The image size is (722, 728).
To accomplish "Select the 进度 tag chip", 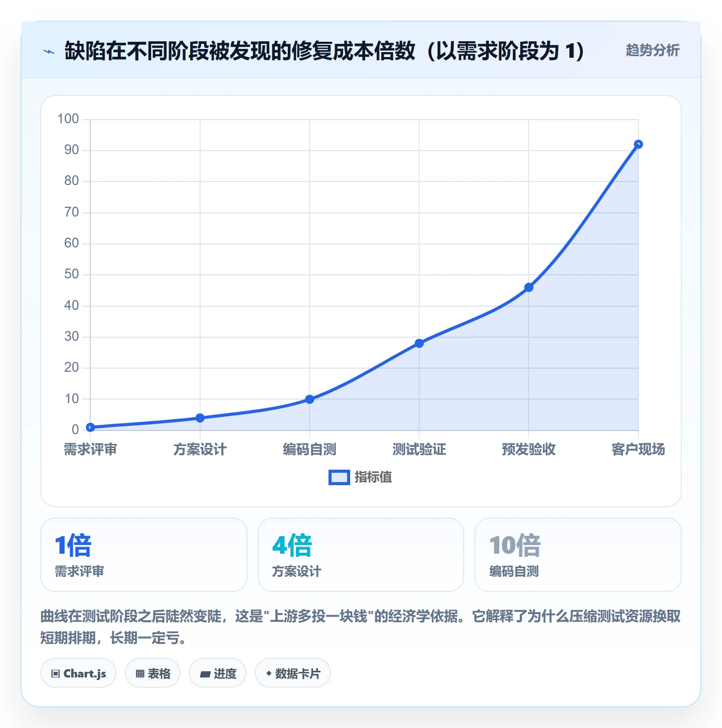I will (218, 673).
